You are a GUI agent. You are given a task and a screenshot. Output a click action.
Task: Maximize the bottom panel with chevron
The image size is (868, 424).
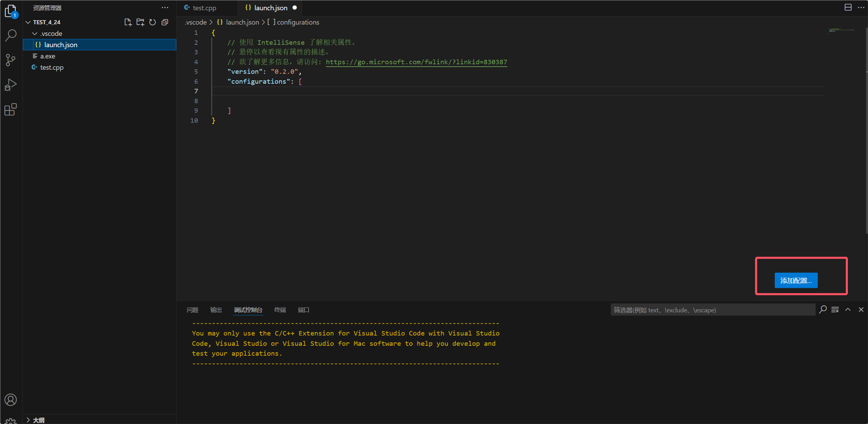[848, 310]
